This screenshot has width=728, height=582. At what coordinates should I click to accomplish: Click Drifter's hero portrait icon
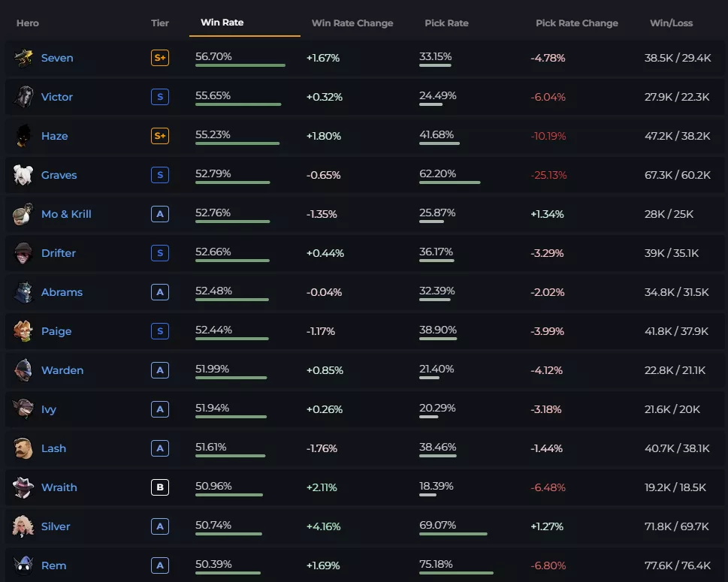(x=23, y=253)
